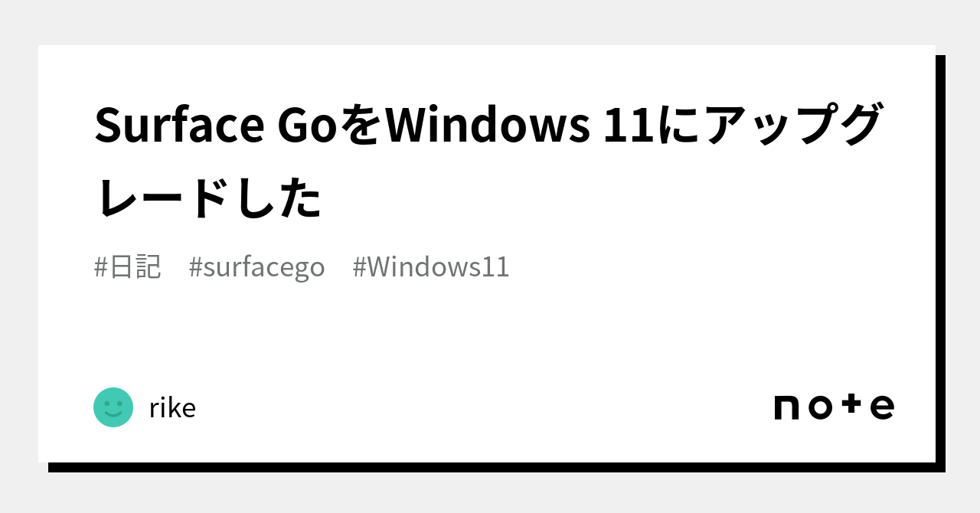Click the letter o in note logo
Viewport: 980px width, 513px height.
[820, 408]
